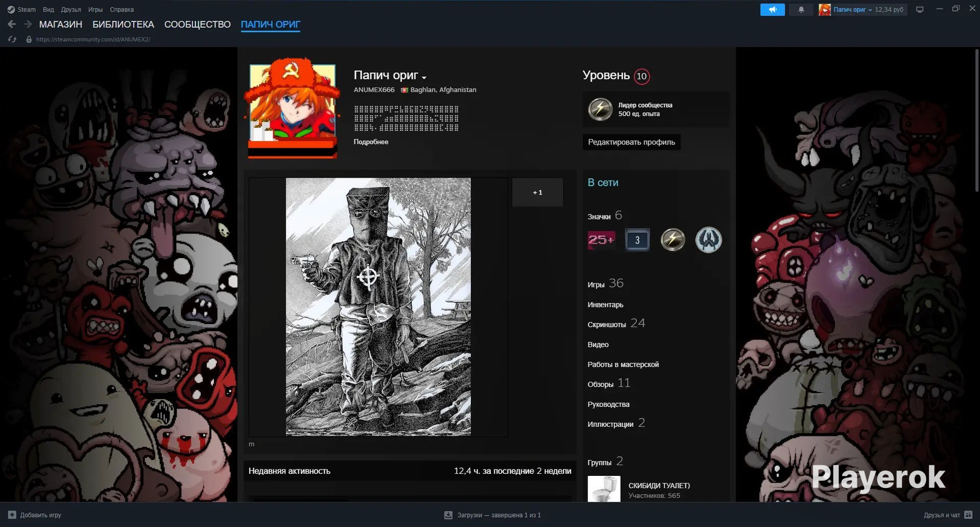Click the Baghlan, Afghanistan location text
Screen dimensions: 980x527
click(x=443, y=90)
